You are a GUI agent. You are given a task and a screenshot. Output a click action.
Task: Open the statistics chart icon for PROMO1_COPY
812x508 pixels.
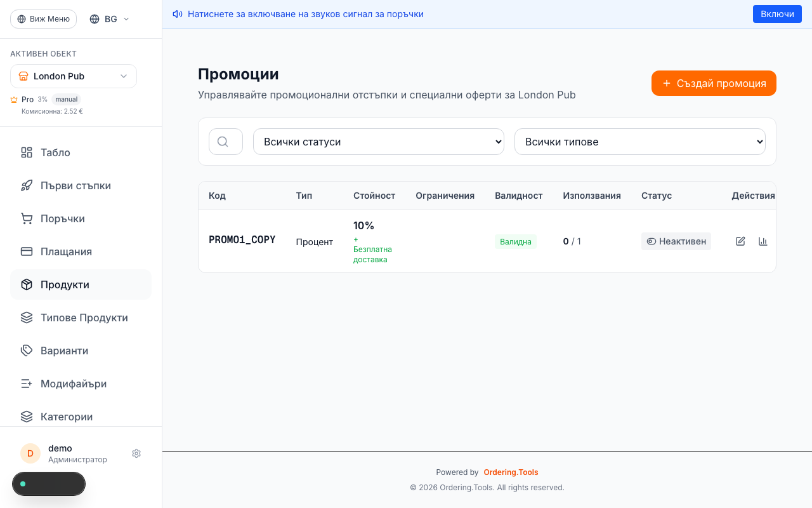click(763, 241)
